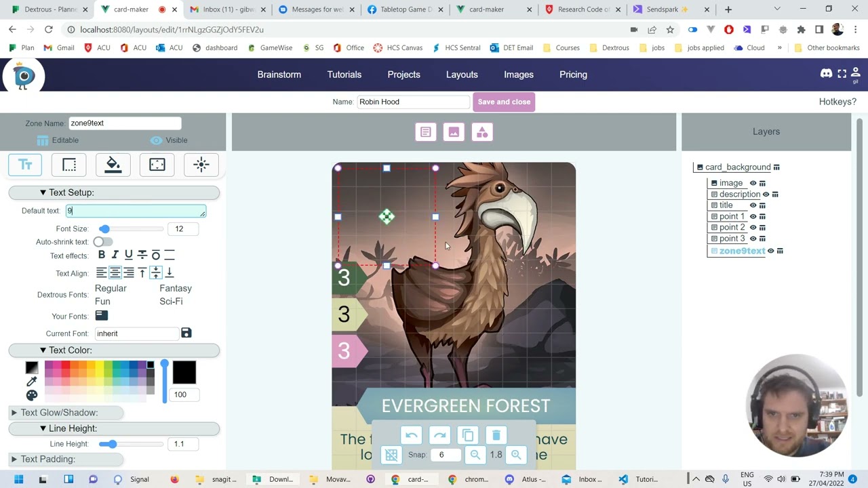
Task: Open the Fill bucket settings tab
Action: [x=113, y=165]
